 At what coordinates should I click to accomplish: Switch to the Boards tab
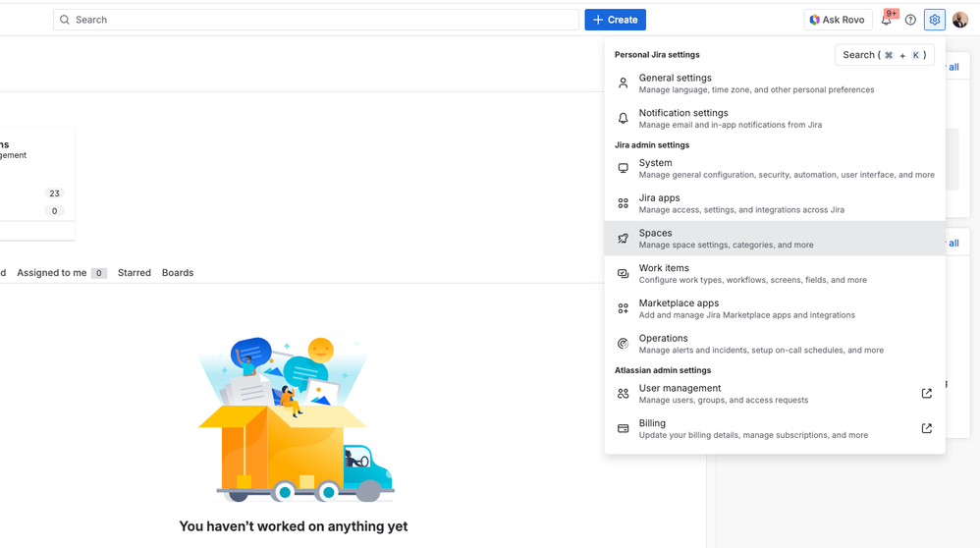tap(178, 272)
